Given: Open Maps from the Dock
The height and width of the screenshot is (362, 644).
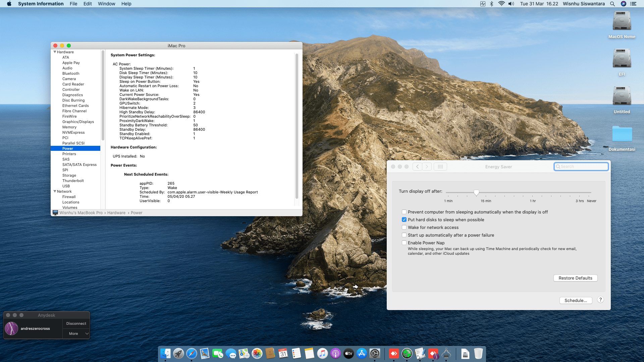Looking at the screenshot, I should [244, 353].
